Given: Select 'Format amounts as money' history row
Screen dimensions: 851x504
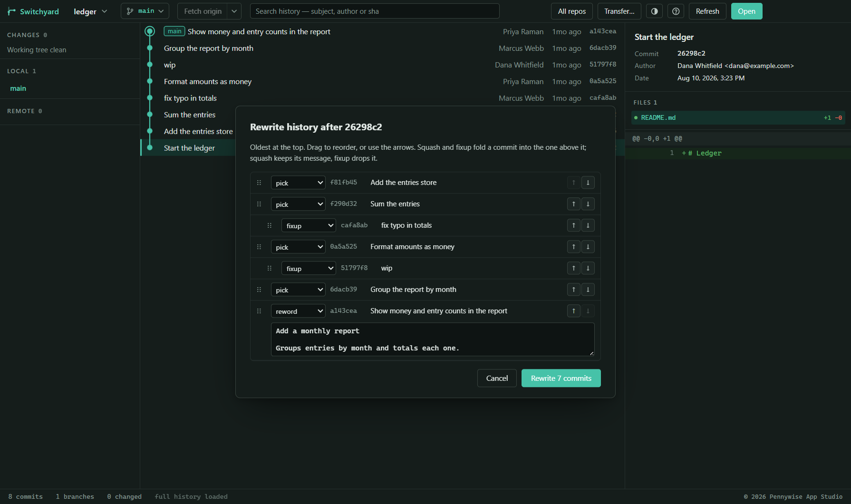Looking at the screenshot, I should click(x=383, y=82).
